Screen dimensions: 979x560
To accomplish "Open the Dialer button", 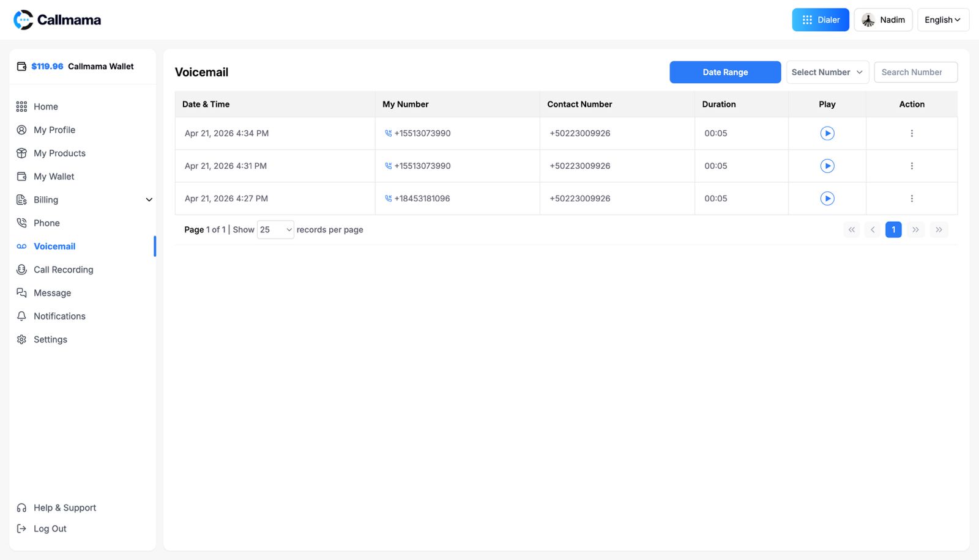I will tap(821, 20).
